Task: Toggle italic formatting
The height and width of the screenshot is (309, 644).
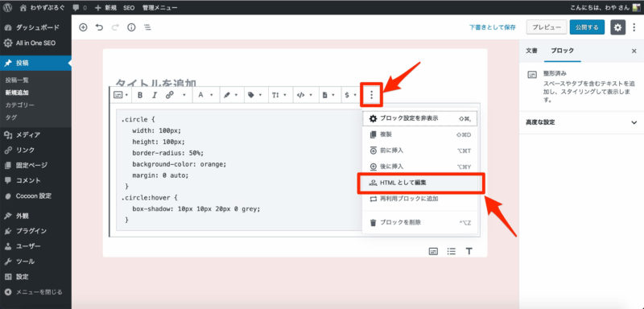Action: tap(155, 95)
